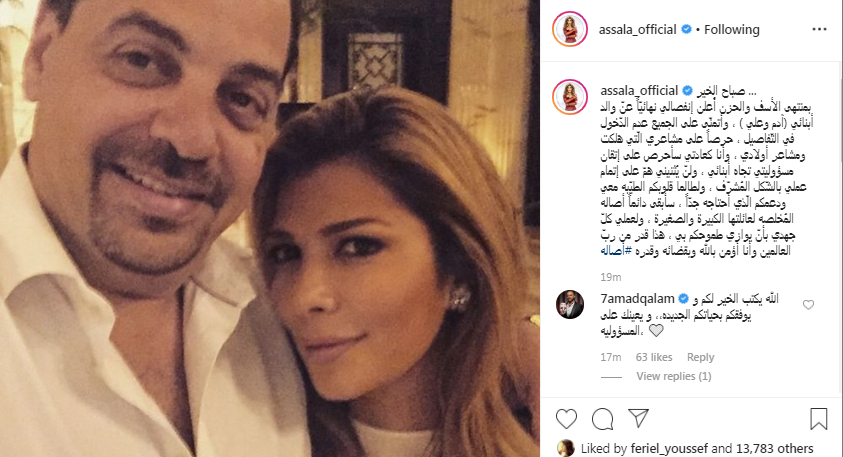Screen dimensions: 843x457
Task: Save post with the bookmark icon
Action: [818, 419]
